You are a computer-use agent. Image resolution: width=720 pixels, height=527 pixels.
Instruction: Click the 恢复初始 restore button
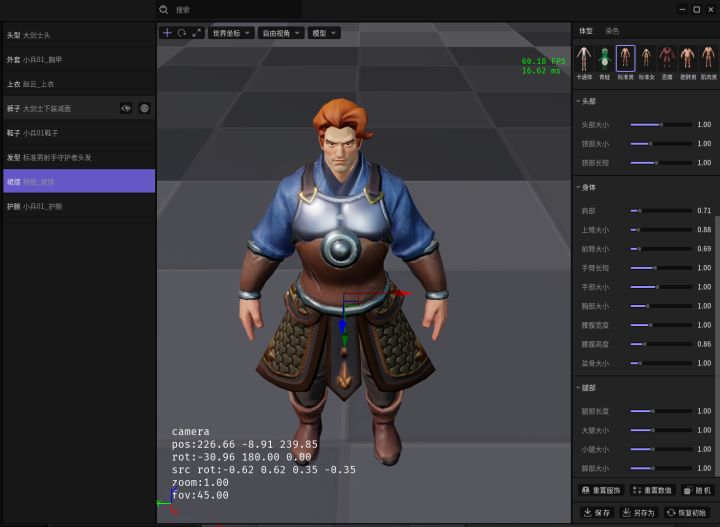(686, 512)
